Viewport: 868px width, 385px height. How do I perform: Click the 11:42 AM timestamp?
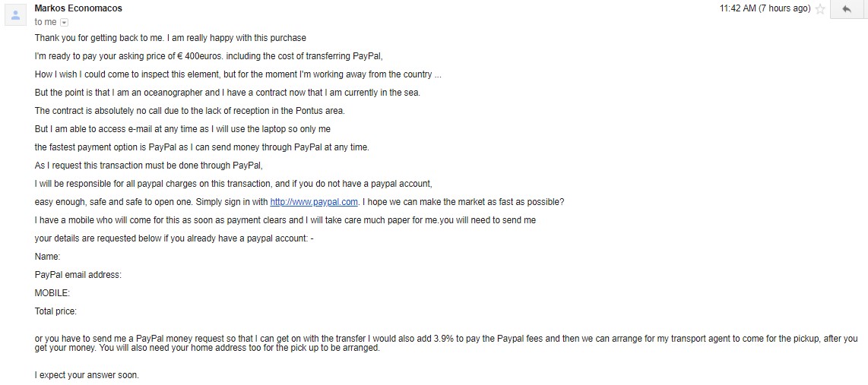pyautogui.click(x=765, y=8)
